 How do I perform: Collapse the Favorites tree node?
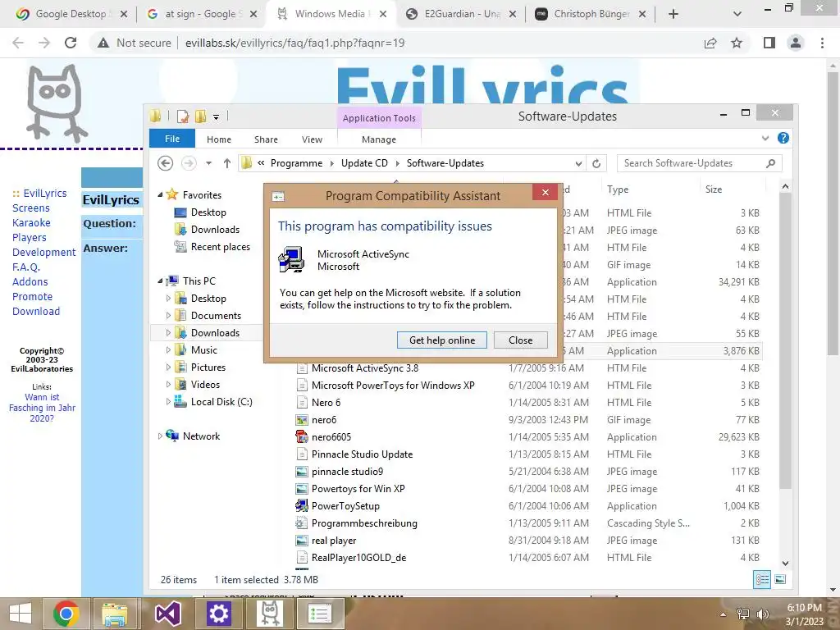(160, 195)
